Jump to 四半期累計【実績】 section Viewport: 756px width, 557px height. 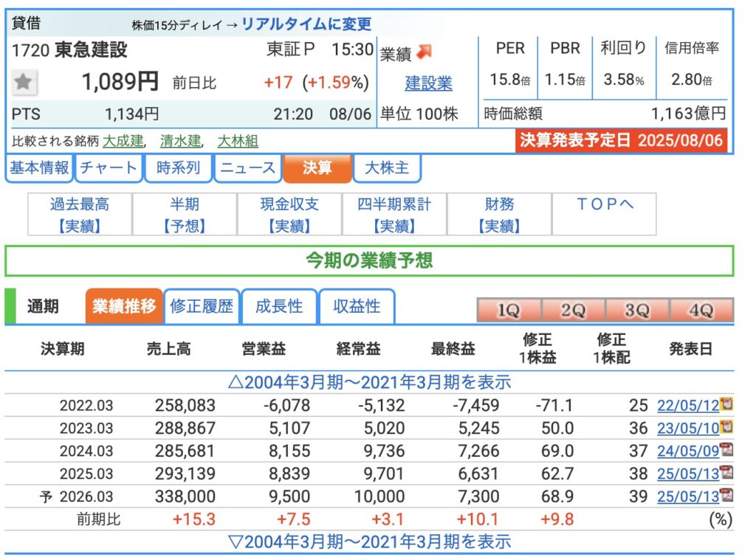(x=394, y=215)
